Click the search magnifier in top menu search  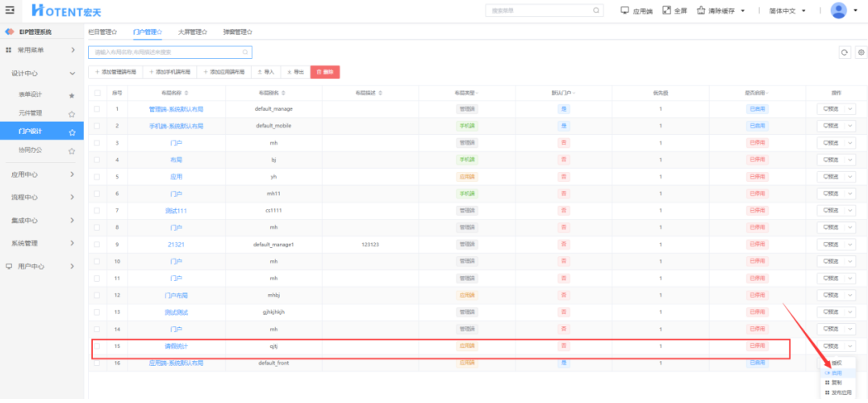tap(595, 10)
